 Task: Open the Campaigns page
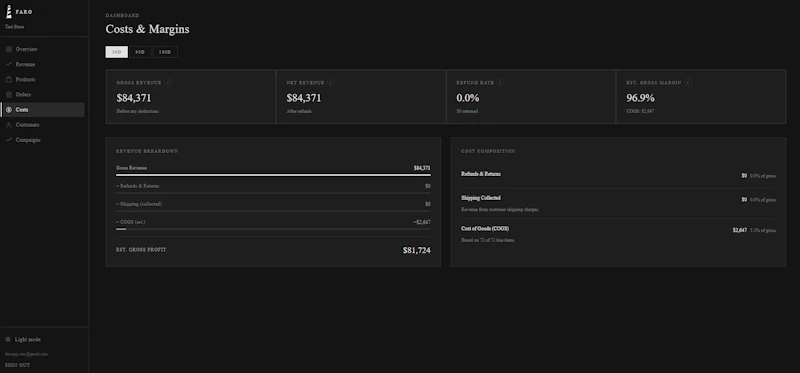tap(43, 140)
